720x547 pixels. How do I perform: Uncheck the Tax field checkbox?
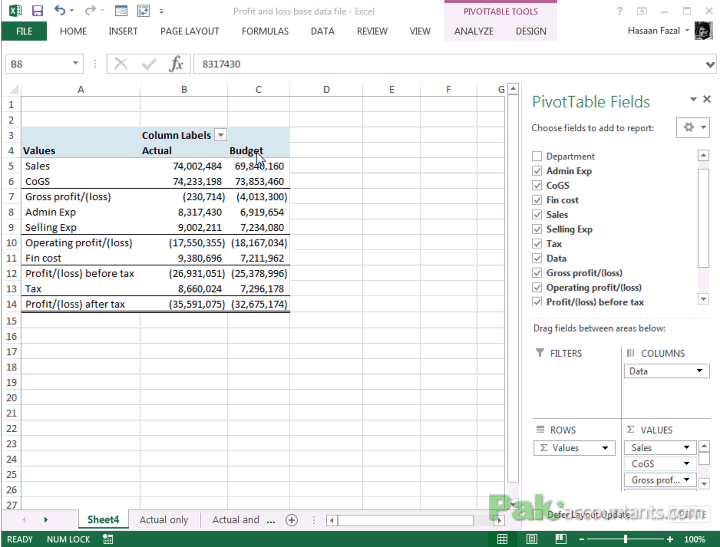[537, 244]
